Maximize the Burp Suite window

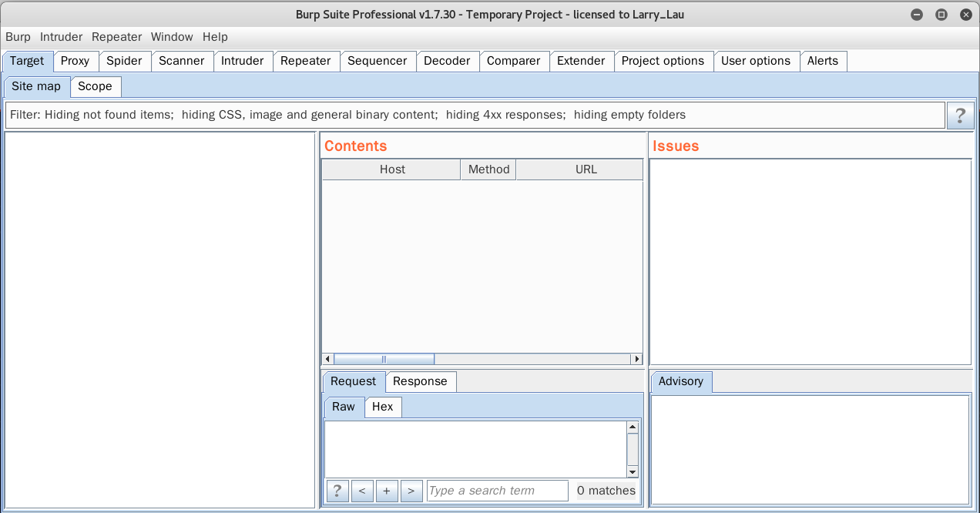click(941, 15)
